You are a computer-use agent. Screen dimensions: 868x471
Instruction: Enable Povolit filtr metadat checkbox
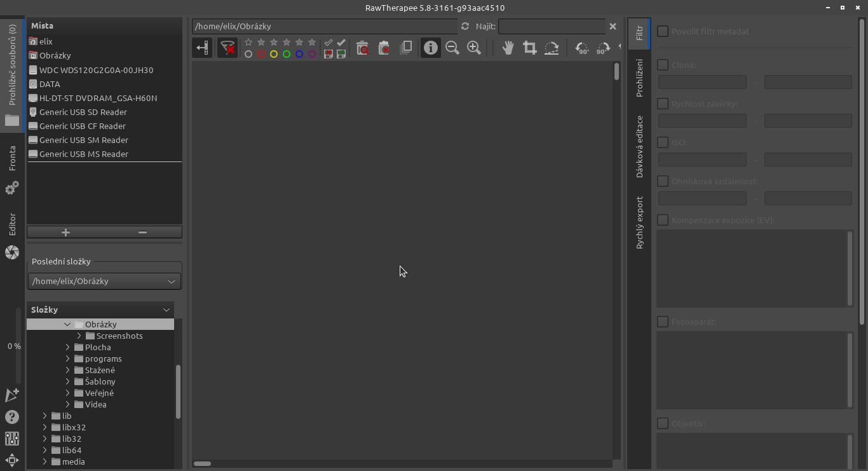click(x=663, y=31)
